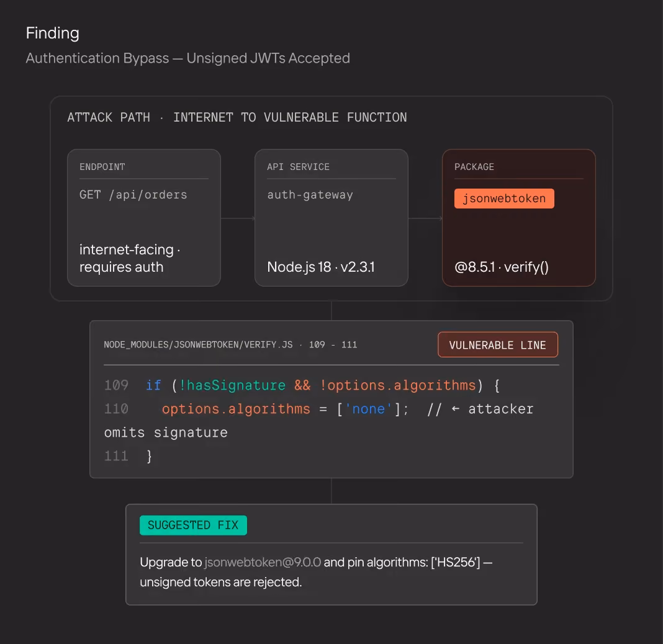Viewport: 663px width, 644px height.
Task: Click the 'auth-gateway' service name
Action: point(310,195)
